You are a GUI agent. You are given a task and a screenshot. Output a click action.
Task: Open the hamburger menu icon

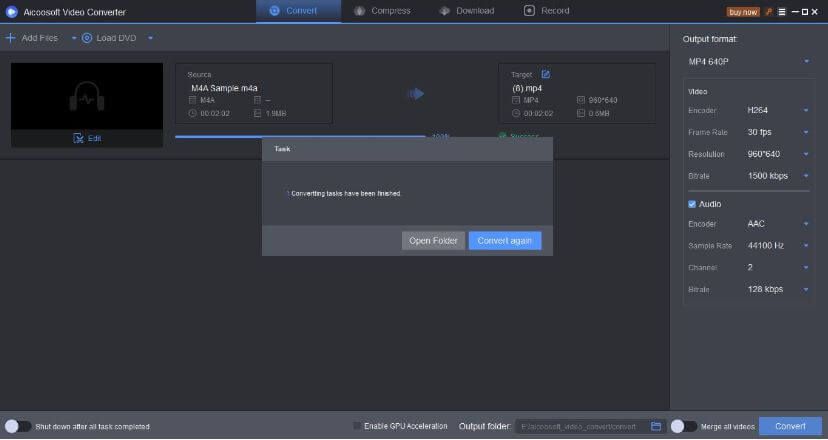click(x=782, y=12)
